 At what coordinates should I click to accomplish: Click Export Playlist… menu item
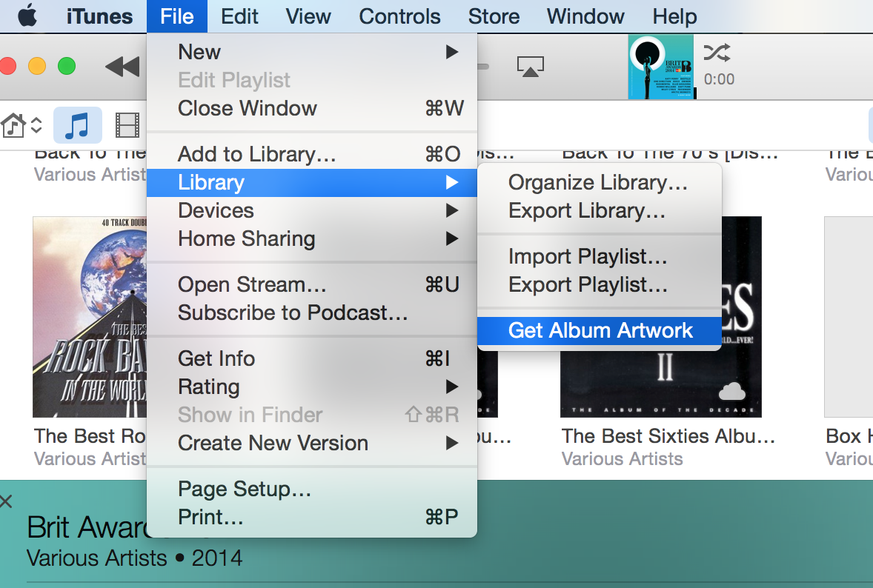[588, 284]
